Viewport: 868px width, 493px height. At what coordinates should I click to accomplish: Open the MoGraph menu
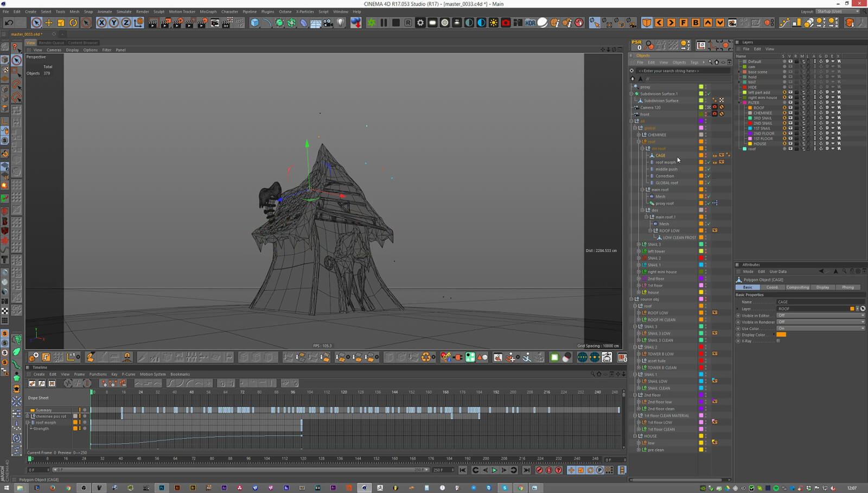click(208, 11)
